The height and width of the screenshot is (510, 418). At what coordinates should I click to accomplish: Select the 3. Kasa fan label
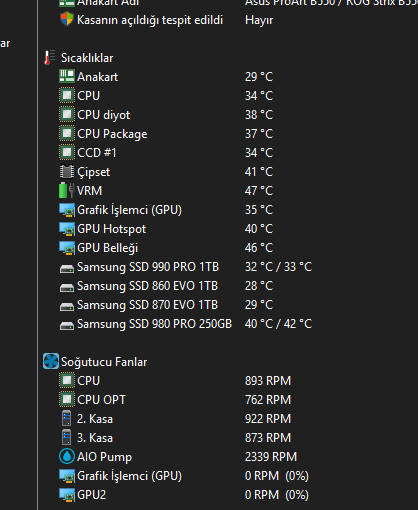point(95,438)
